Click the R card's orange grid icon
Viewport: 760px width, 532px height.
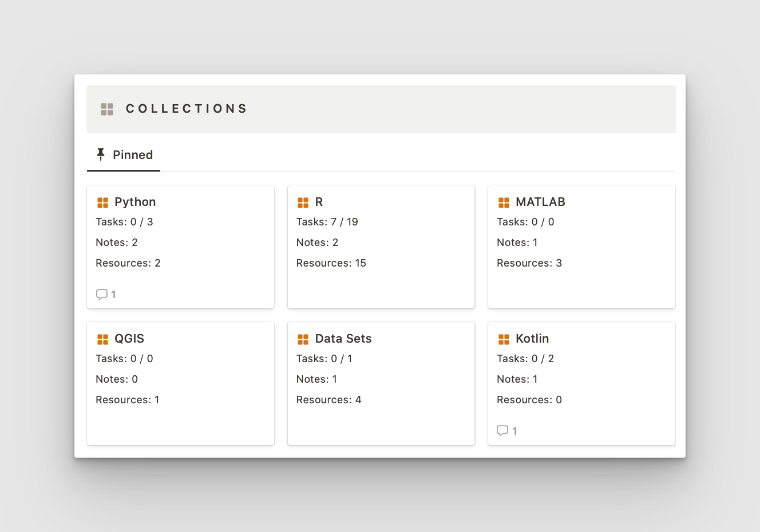coord(303,203)
